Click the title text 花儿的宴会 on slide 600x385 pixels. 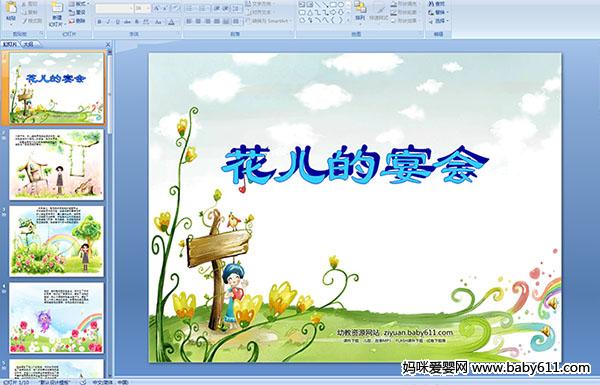[x=355, y=166]
